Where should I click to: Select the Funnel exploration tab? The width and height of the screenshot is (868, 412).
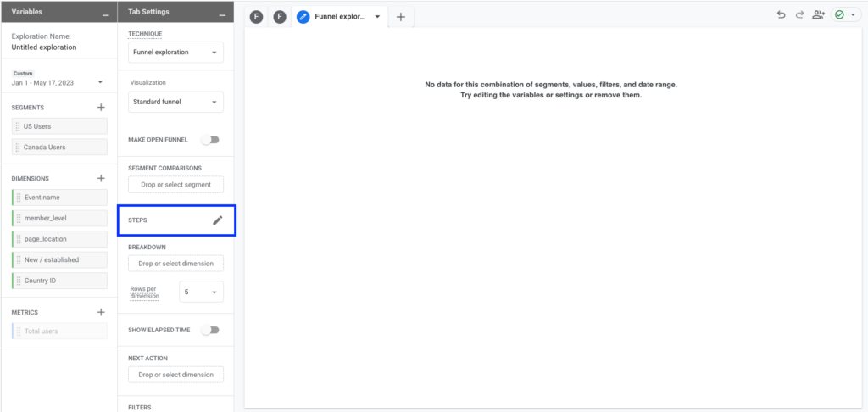[337, 16]
